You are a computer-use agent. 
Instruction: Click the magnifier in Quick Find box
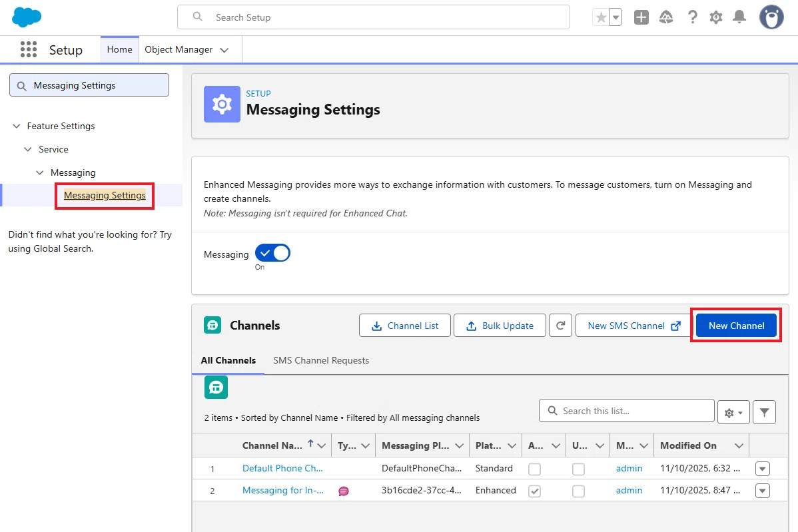pos(21,86)
